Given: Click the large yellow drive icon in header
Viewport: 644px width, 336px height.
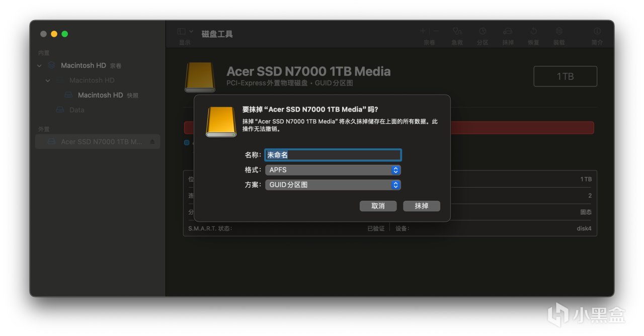Looking at the screenshot, I should [200, 77].
